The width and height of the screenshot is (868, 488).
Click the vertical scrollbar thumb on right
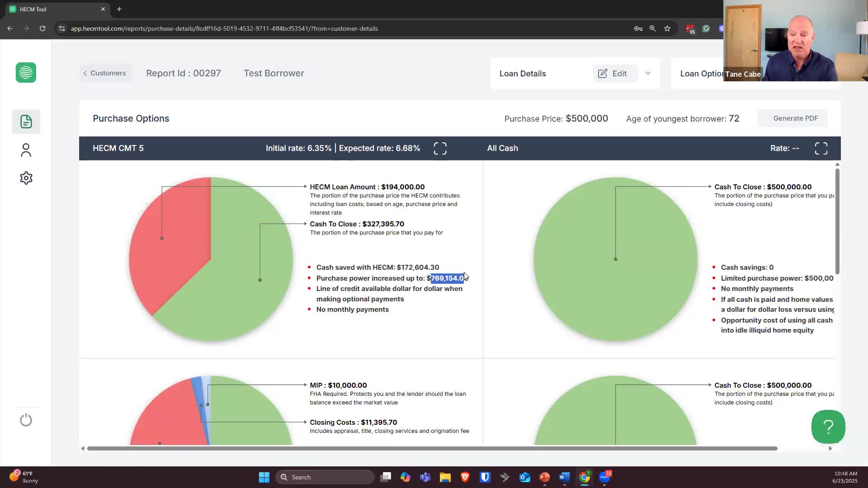click(837, 221)
